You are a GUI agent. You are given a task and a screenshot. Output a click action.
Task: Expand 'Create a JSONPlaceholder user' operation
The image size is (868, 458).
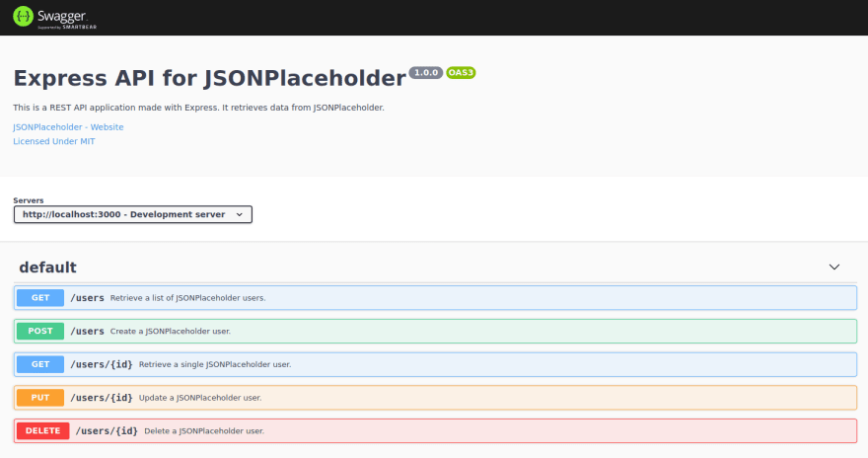coord(435,332)
